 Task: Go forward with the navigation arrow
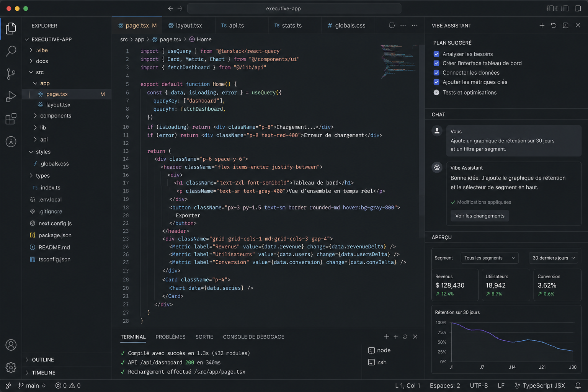pyautogui.click(x=180, y=8)
